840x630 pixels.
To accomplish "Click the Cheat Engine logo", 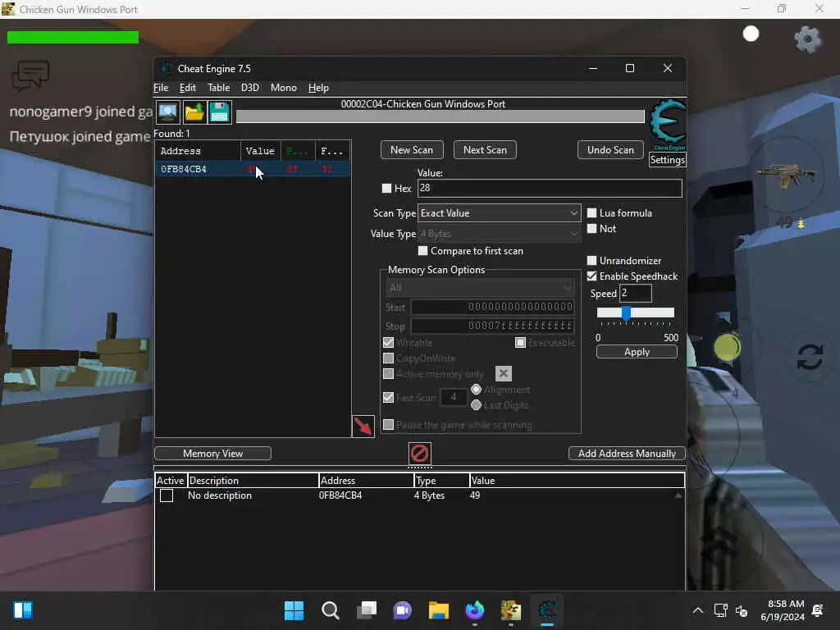I will pyautogui.click(x=668, y=125).
